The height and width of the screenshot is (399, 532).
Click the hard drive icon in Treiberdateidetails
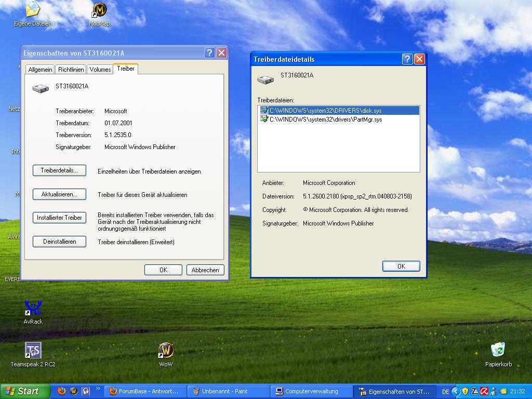[265, 79]
